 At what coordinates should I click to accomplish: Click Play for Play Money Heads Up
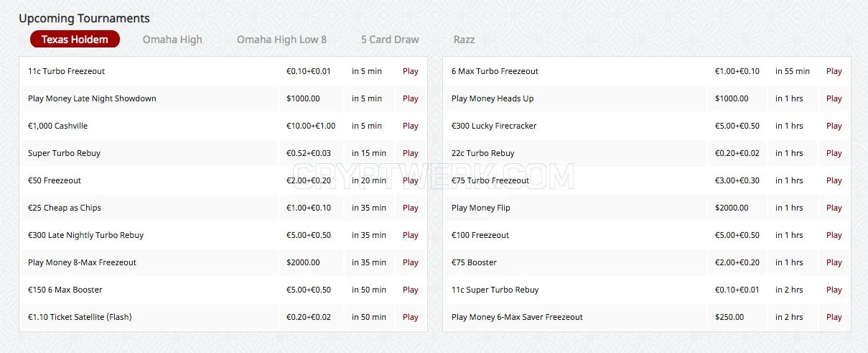(x=834, y=98)
